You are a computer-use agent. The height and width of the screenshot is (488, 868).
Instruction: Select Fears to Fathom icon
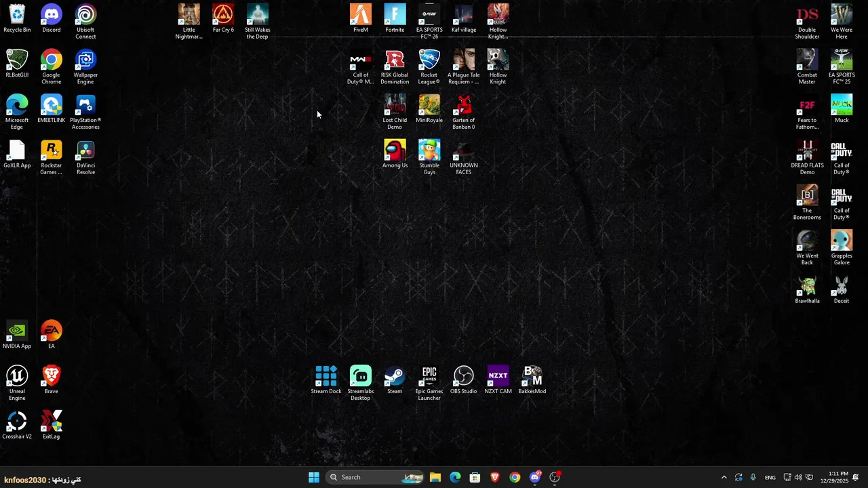[x=807, y=113]
